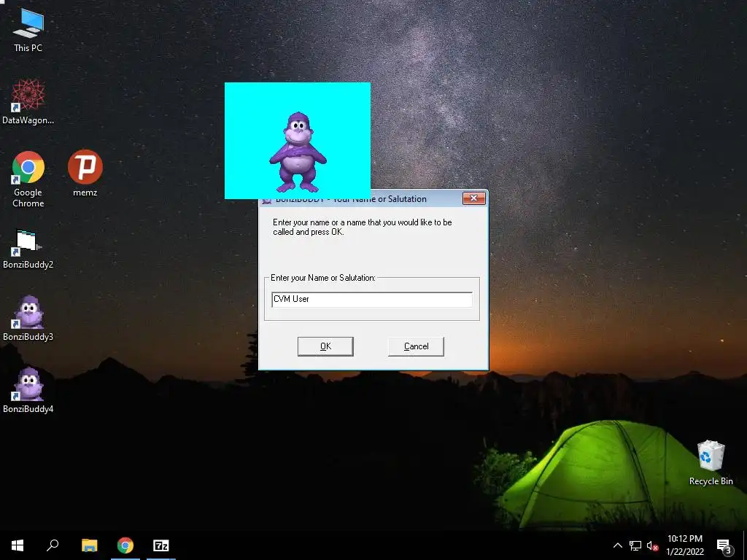Open the clock showing 10:12 PM
This screenshot has height=560, width=747.
click(684, 545)
